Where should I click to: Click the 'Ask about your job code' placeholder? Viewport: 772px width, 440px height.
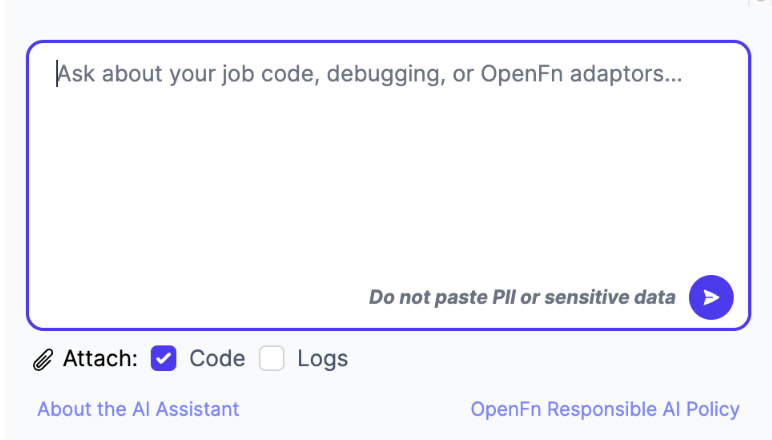(x=370, y=74)
